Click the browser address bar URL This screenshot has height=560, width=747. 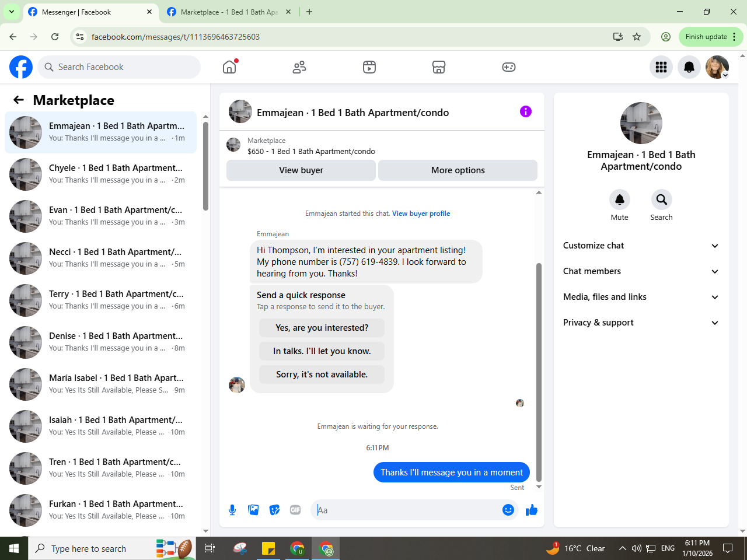(x=175, y=37)
